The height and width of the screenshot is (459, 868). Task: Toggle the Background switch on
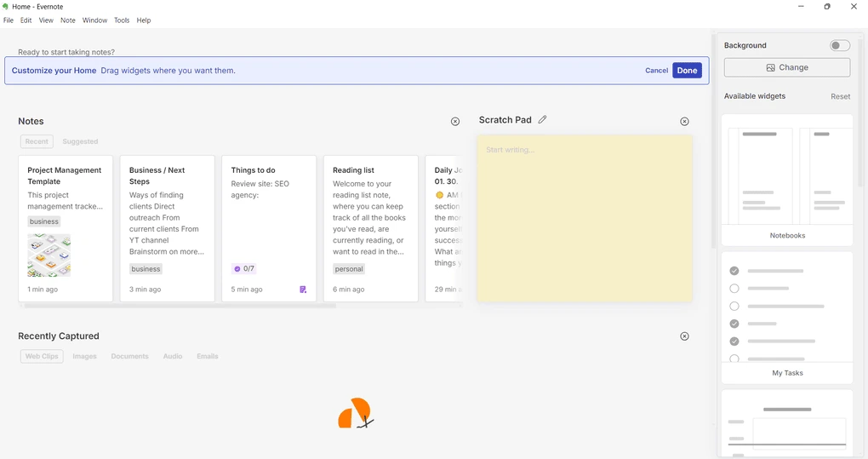coord(839,45)
